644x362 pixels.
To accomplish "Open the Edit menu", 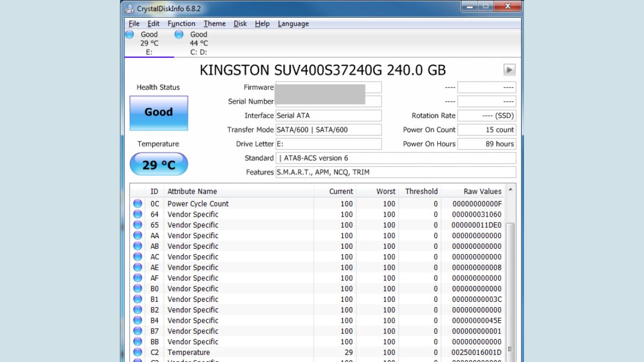I will 153,24.
